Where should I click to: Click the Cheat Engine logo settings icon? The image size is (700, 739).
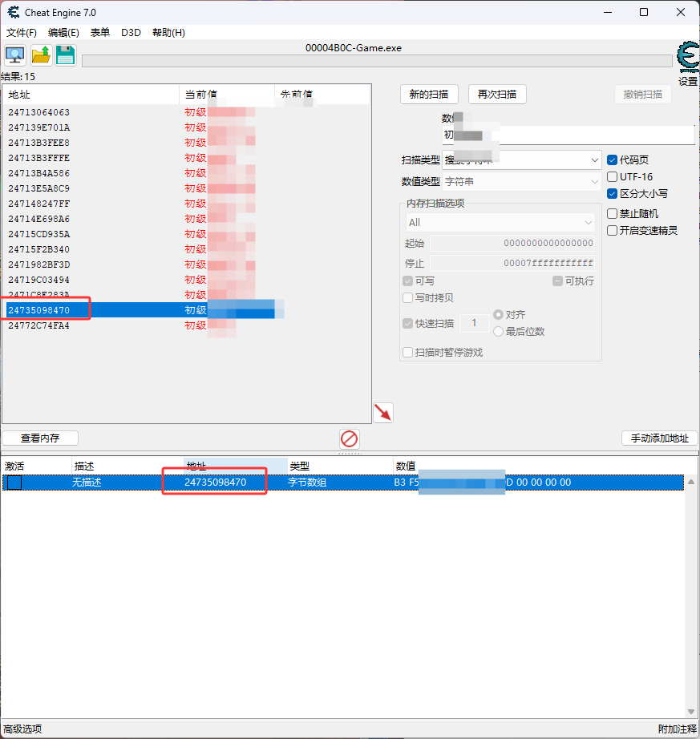[688, 58]
